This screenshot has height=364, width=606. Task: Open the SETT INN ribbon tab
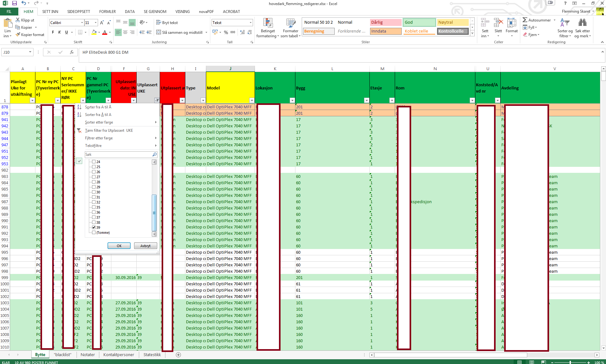50,11
